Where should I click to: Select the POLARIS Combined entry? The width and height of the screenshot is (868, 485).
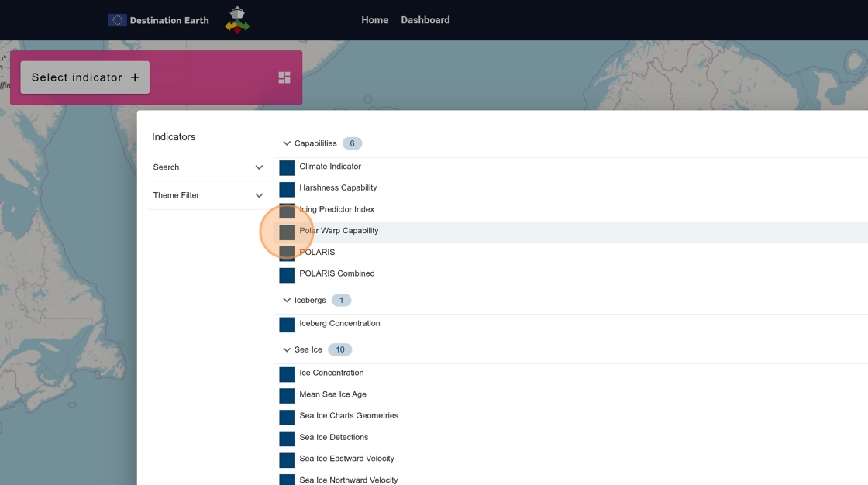point(336,273)
